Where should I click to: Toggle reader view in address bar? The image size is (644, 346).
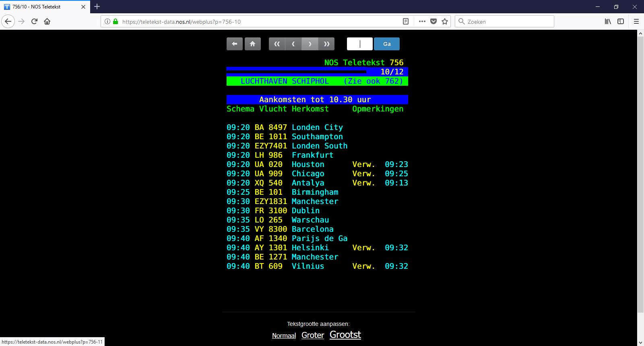(406, 22)
